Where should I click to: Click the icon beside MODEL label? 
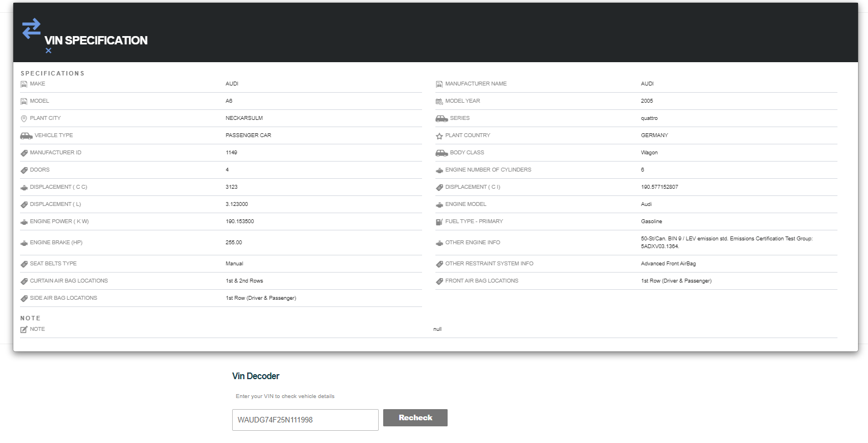point(24,102)
